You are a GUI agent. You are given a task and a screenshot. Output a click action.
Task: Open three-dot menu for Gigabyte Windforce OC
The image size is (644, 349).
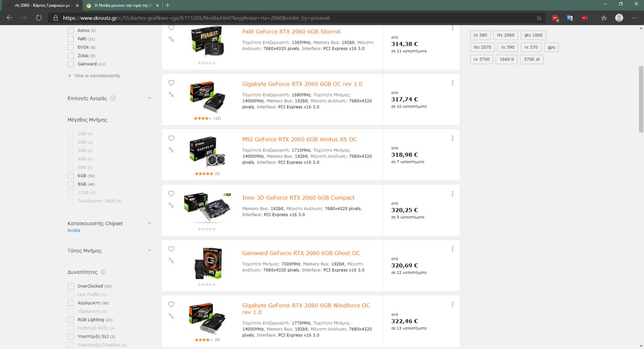click(x=452, y=305)
